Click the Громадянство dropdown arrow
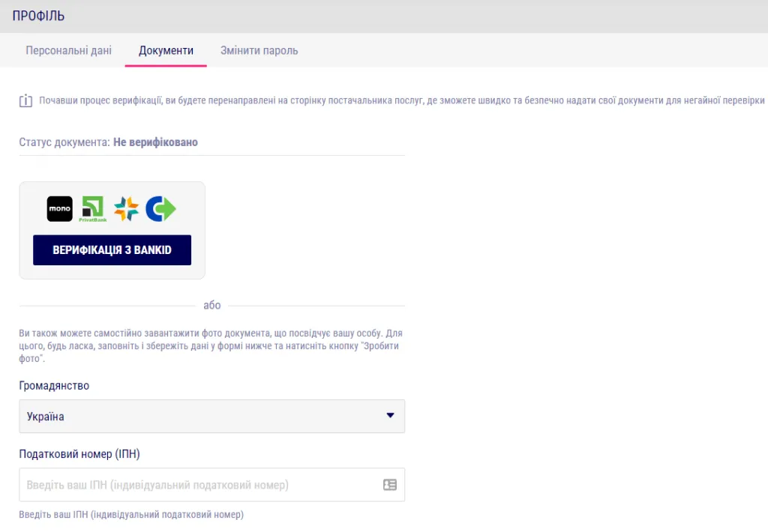Screen dimensions: 768x532 pyautogui.click(x=390, y=416)
